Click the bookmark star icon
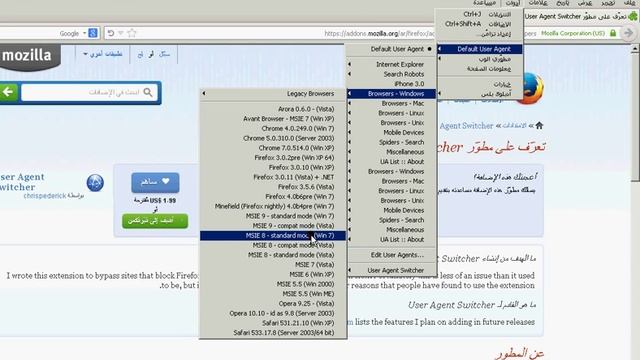Image resolution: width=640 pixels, height=360 pixels. (131, 33)
